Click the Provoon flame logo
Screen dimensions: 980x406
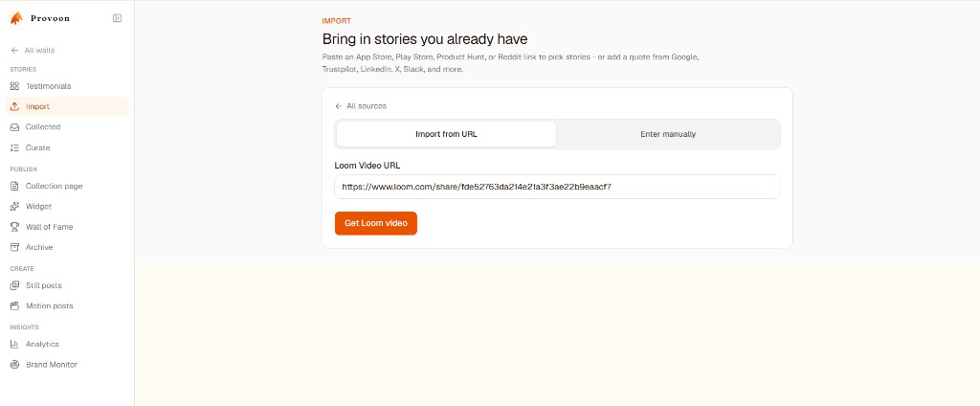coord(16,18)
